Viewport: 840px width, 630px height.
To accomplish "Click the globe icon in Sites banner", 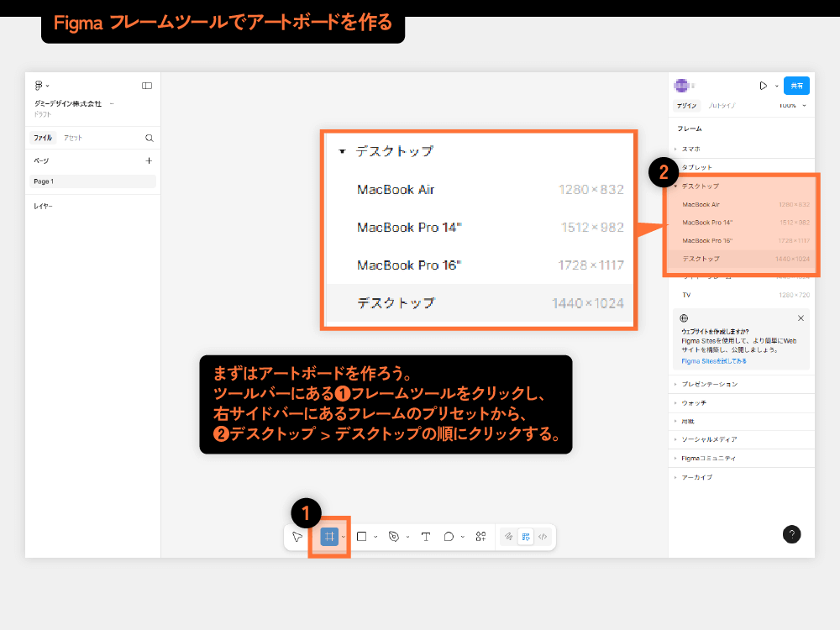I will click(x=684, y=318).
